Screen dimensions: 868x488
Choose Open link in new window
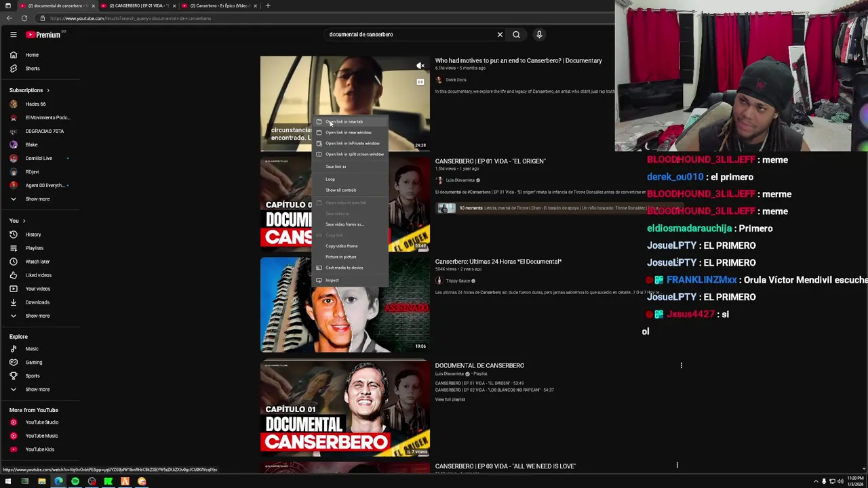pyautogui.click(x=350, y=133)
